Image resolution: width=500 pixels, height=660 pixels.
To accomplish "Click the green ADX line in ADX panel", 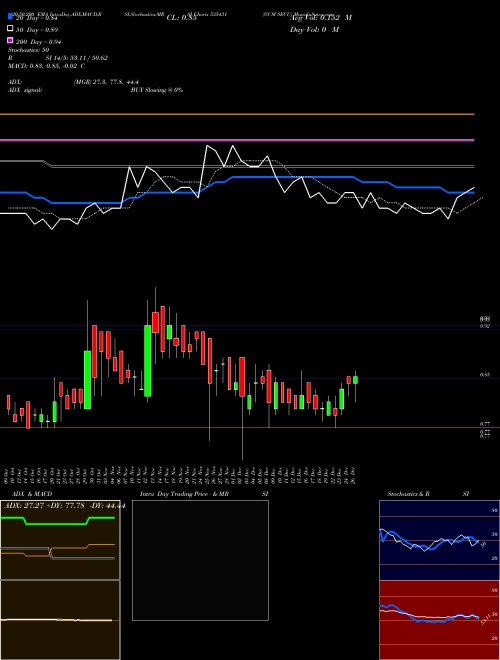I will tap(57, 521).
